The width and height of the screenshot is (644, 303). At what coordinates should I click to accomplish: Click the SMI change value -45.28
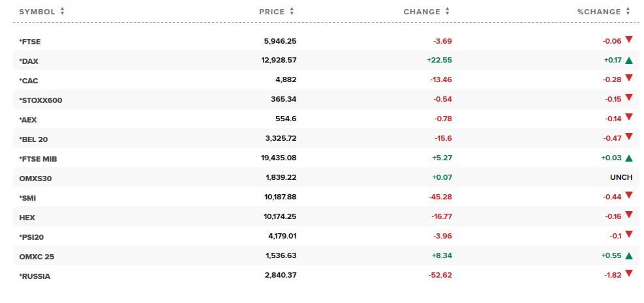[x=440, y=197]
